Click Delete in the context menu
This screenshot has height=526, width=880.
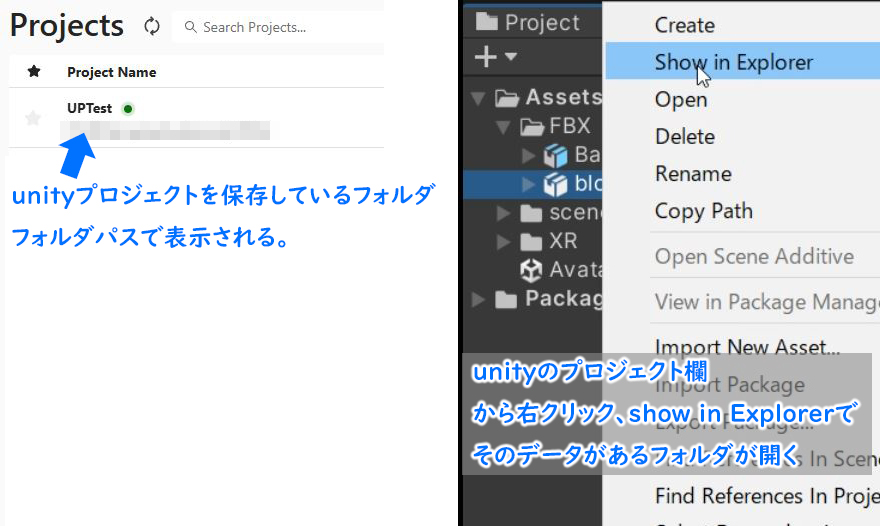click(x=684, y=137)
